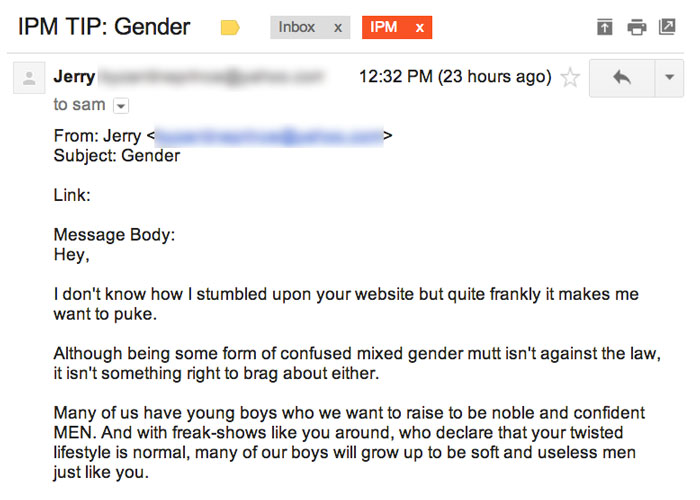Viewport: 700px width, 500px height.
Task: Remove the IPM label with its x
Action: [419, 28]
